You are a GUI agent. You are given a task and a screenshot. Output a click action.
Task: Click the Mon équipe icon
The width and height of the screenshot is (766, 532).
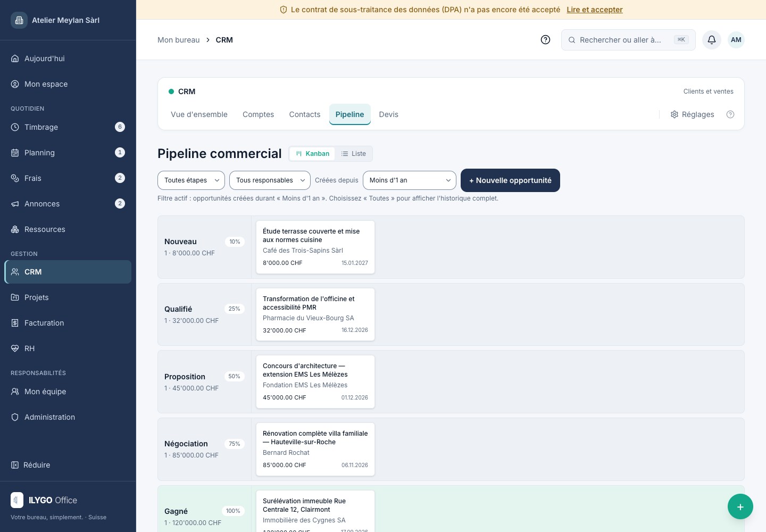coord(15,392)
